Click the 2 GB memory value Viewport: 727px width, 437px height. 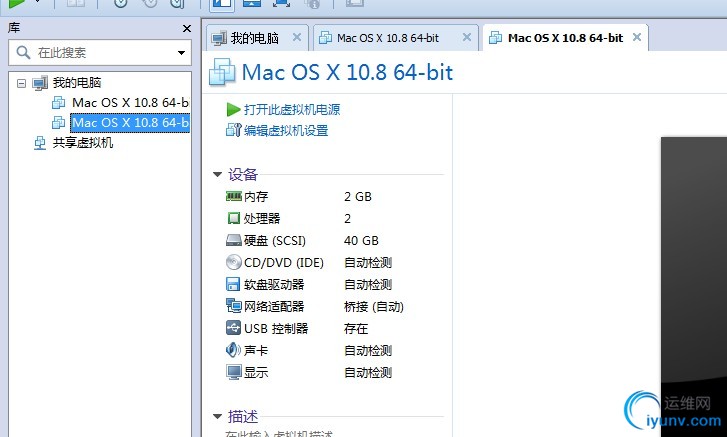(x=358, y=197)
